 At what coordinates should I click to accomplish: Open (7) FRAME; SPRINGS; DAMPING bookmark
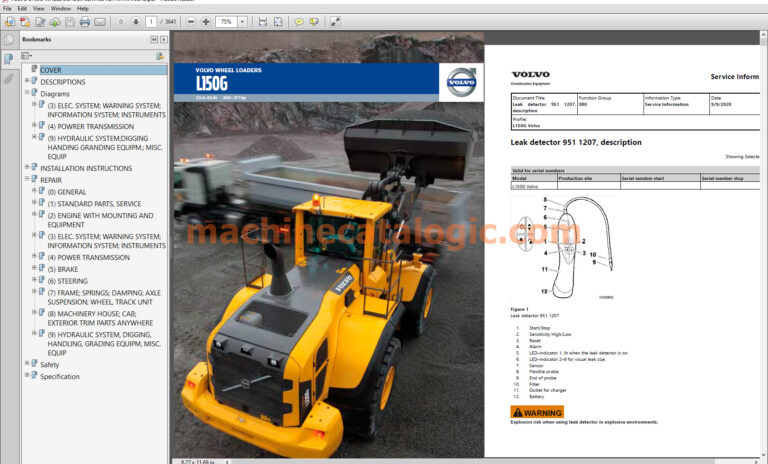104,297
